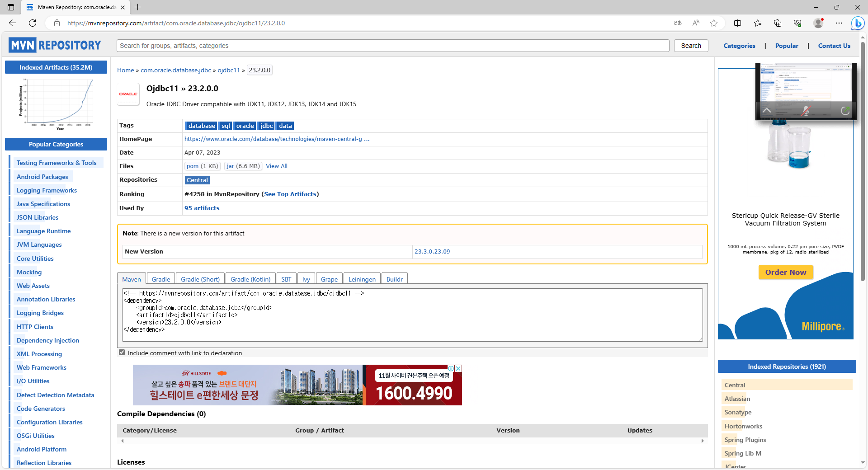Switch to the Ivy tab
The image size is (868, 470).
pos(306,279)
